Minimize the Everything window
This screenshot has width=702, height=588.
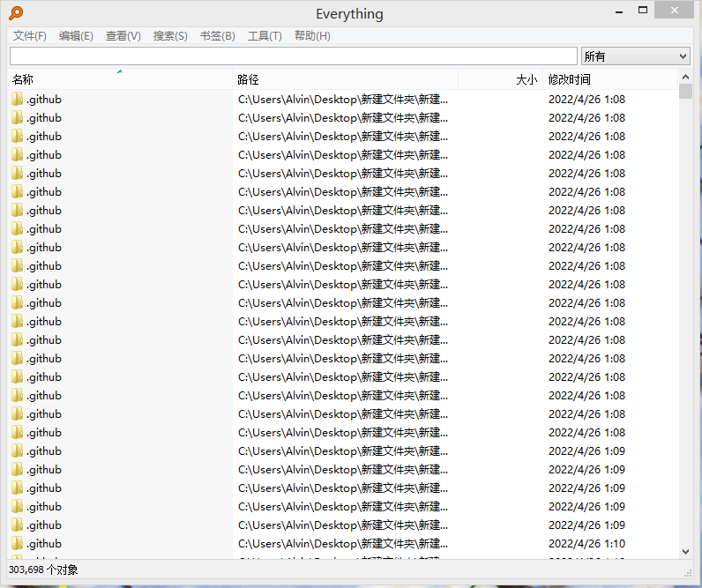[619, 11]
